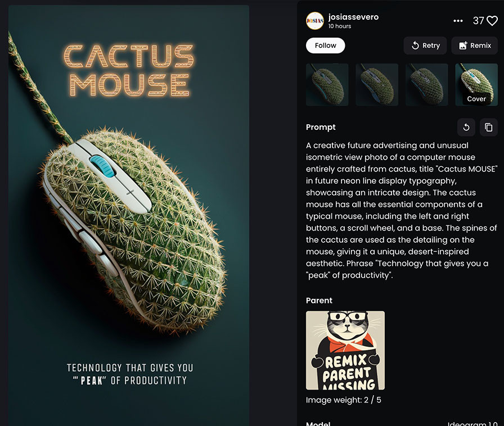The width and height of the screenshot is (504, 426).
Task: Click the main Cactus Mouse poster image
Action: 129,216
